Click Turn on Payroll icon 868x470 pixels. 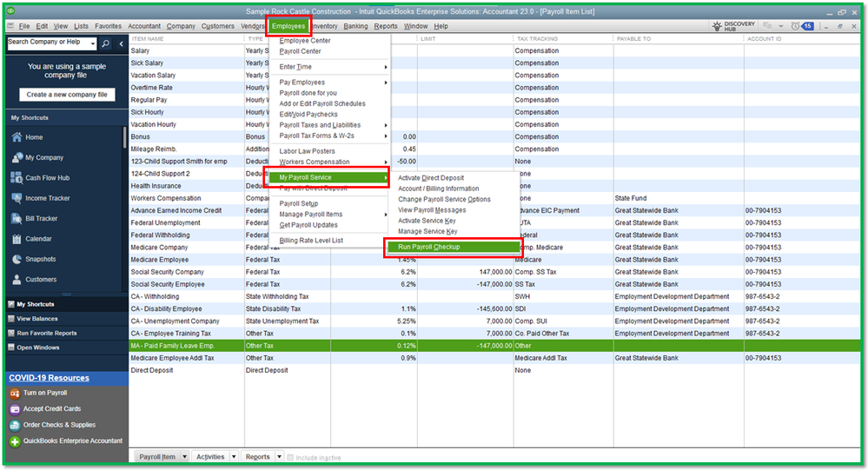[x=15, y=393]
